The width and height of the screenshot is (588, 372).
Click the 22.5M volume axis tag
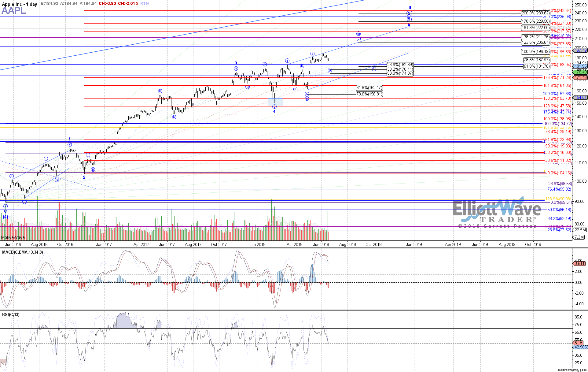pyautogui.click(x=580, y=230)
